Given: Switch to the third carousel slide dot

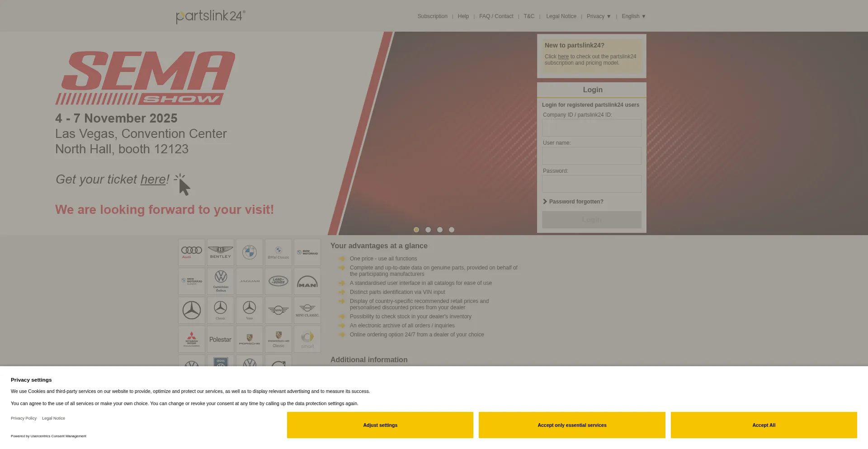Looking at the screenshot, I should click(440, 230).
